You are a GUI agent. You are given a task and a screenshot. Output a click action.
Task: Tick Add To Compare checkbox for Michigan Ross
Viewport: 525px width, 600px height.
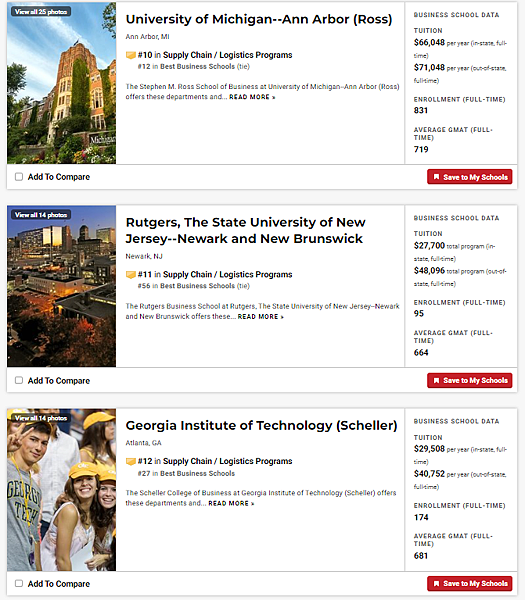19,177
